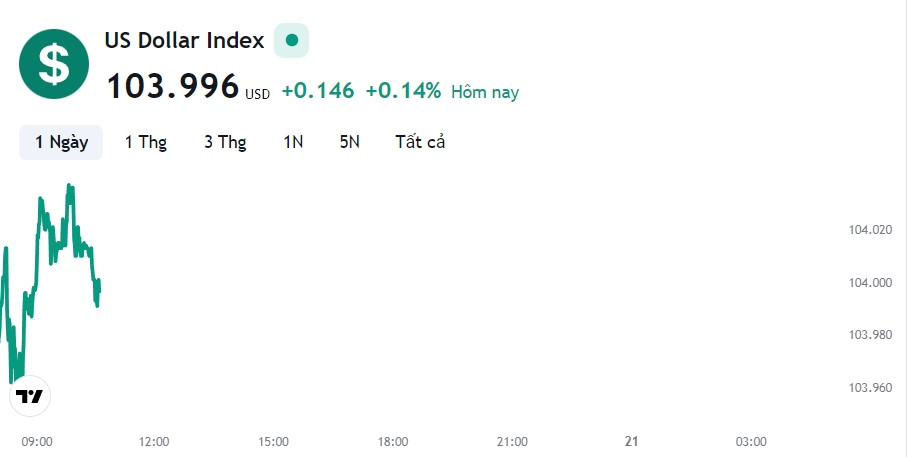909x457 pixels.
Task: Select the 5N time range
Action: point(350,142)
